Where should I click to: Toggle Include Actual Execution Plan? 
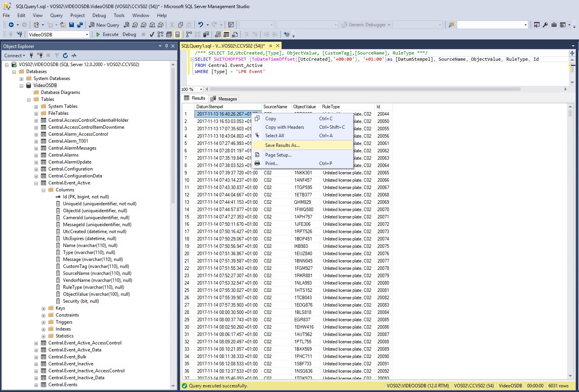point(189,34)
